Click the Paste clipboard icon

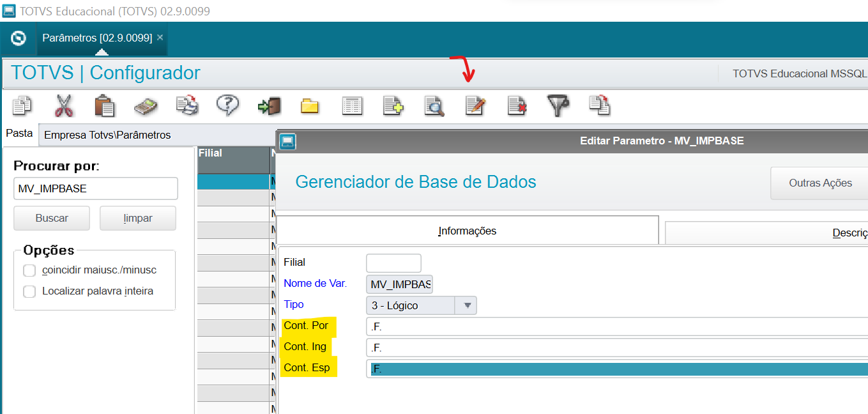tap(104, 105)
